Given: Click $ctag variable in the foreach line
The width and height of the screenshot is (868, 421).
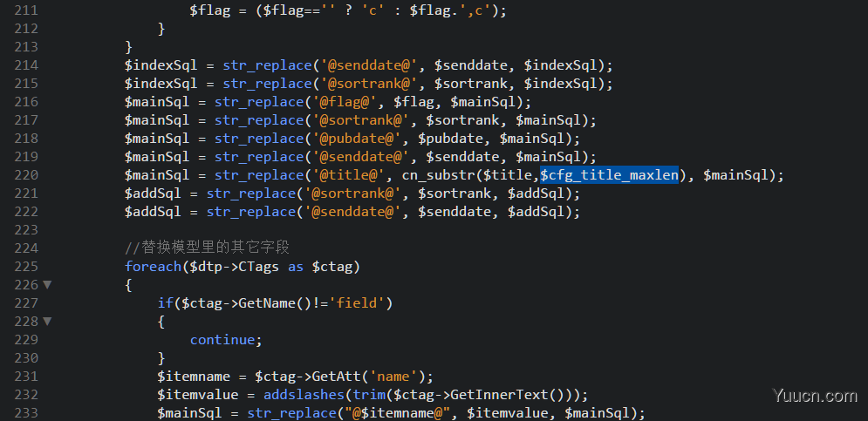Looking at the screenshot, I should point(332,267).
